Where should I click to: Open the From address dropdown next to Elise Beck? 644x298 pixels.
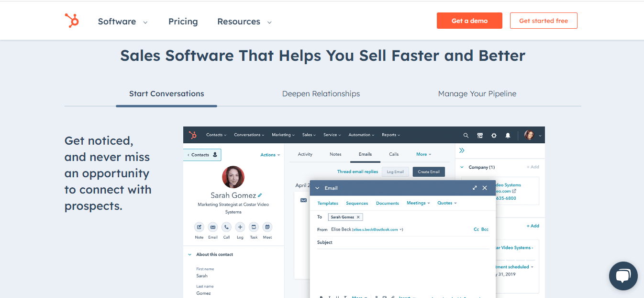pos(401,229)
